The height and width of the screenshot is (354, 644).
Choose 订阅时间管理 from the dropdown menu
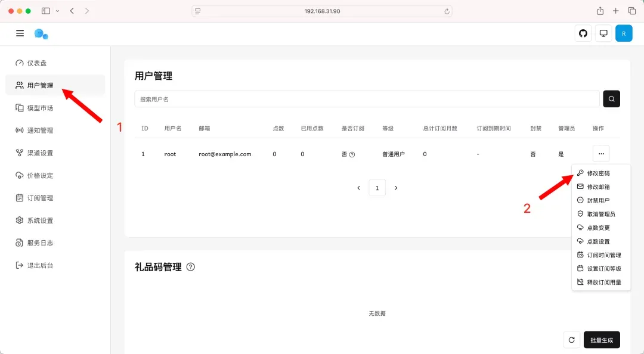[601, 255]
